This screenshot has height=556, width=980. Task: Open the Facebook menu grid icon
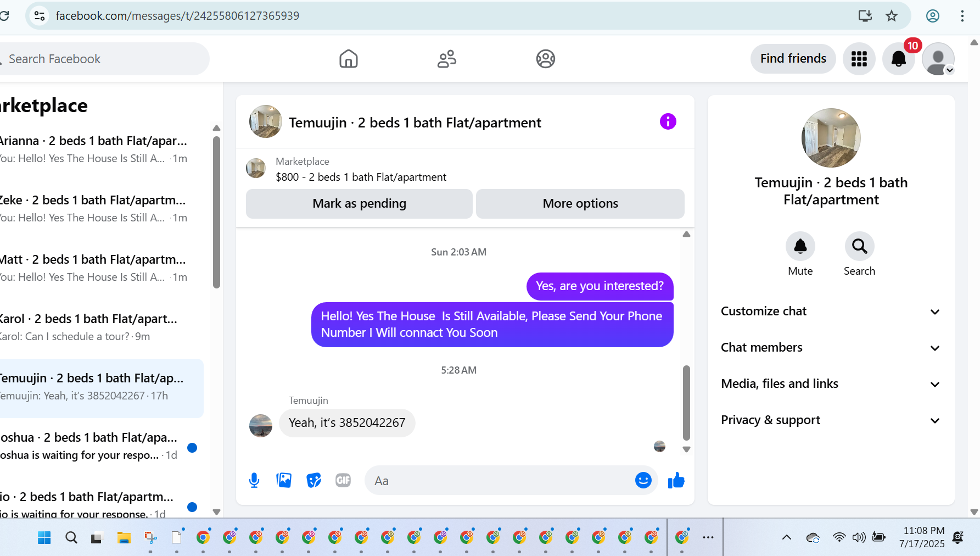859,59
